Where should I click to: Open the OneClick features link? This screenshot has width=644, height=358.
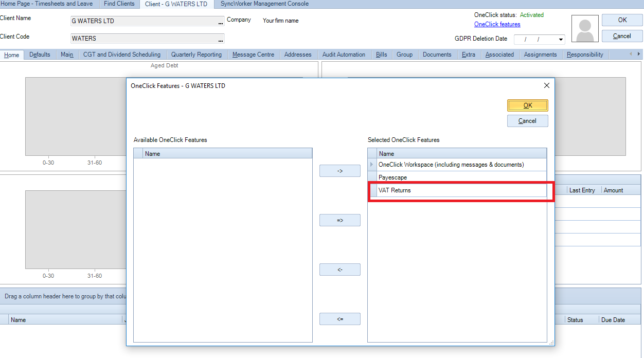point(497,24)
